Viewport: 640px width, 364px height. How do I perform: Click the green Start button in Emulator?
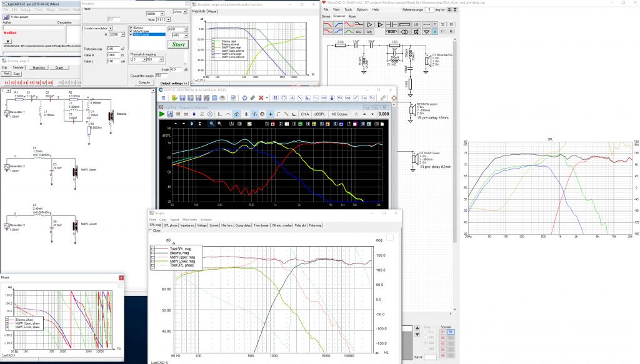coord(178,44)
